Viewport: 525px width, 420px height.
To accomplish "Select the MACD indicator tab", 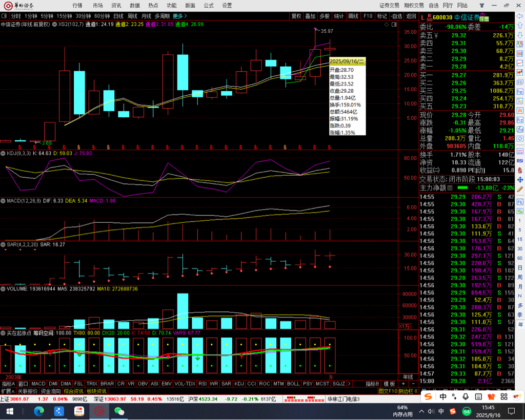I will (38, 384).
